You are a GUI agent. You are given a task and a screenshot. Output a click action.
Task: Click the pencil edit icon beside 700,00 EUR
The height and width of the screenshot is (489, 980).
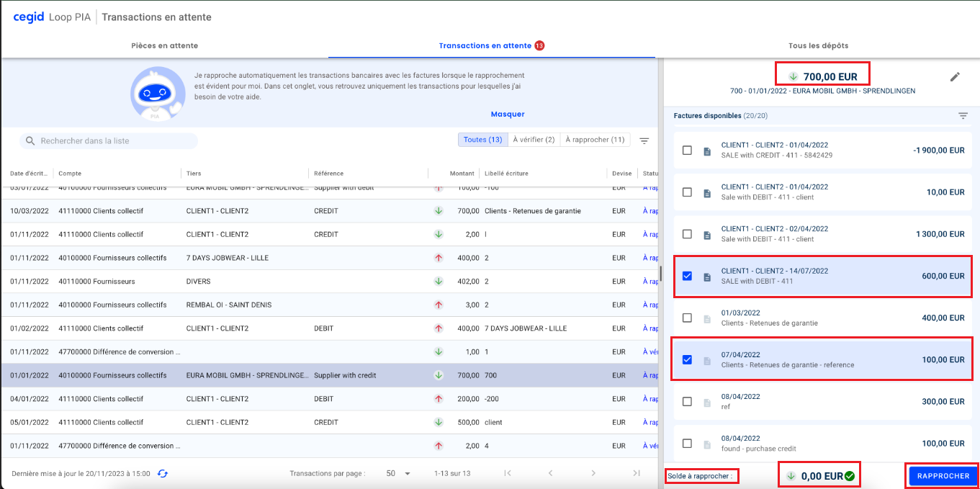tap(955, 77)
